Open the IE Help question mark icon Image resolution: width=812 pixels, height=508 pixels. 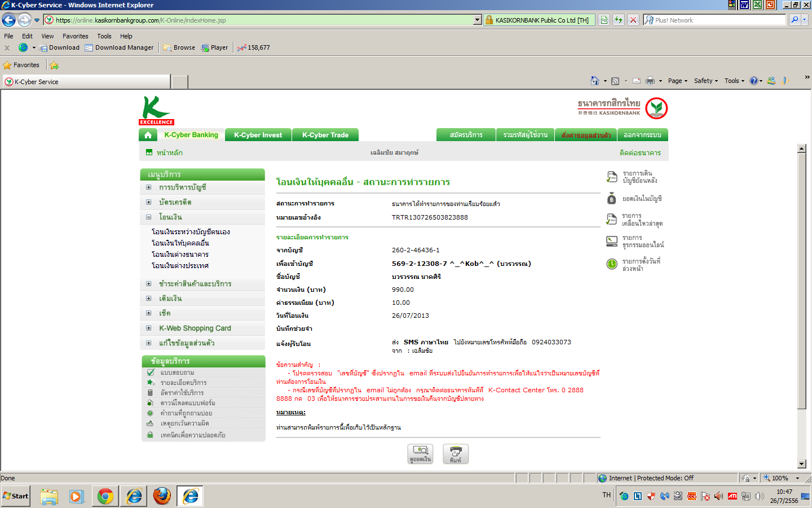click(x=753, y=81)
